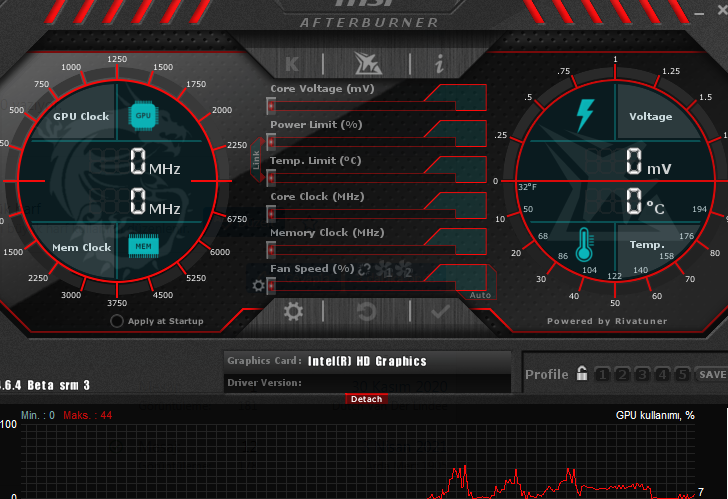Click the Memory Clock slider handle
The height and width of the screenshot is (499, 728).
click(x=272, y=250)
